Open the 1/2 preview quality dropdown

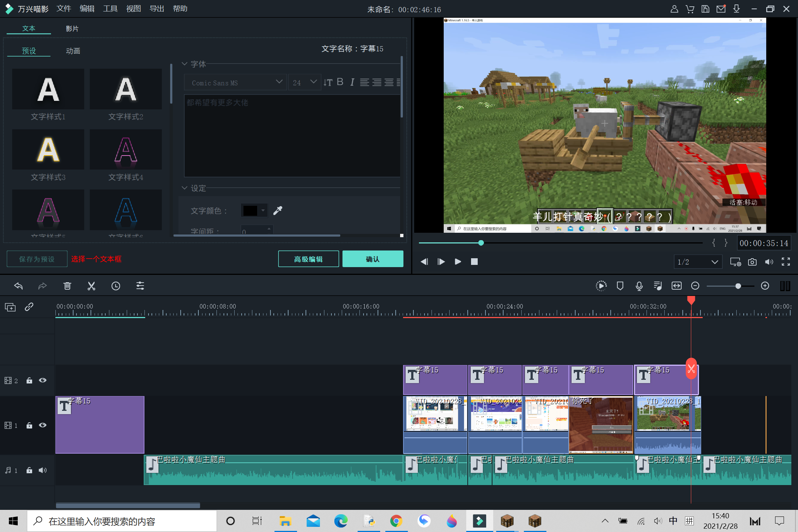(698, 262)
